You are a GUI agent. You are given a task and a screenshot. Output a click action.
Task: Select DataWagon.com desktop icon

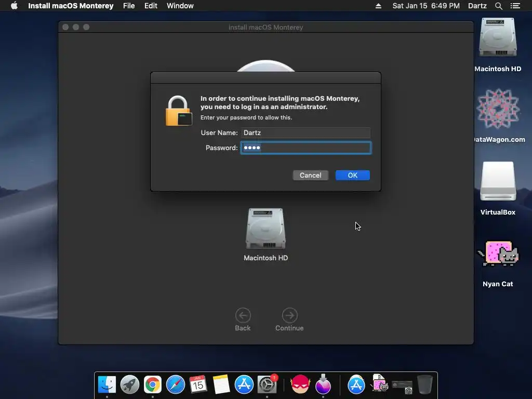tap(498, 109)
